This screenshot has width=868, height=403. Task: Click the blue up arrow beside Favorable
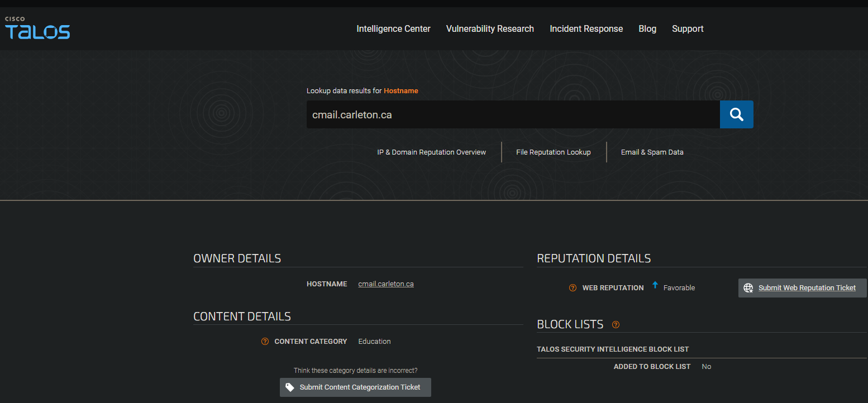[655, 286]
